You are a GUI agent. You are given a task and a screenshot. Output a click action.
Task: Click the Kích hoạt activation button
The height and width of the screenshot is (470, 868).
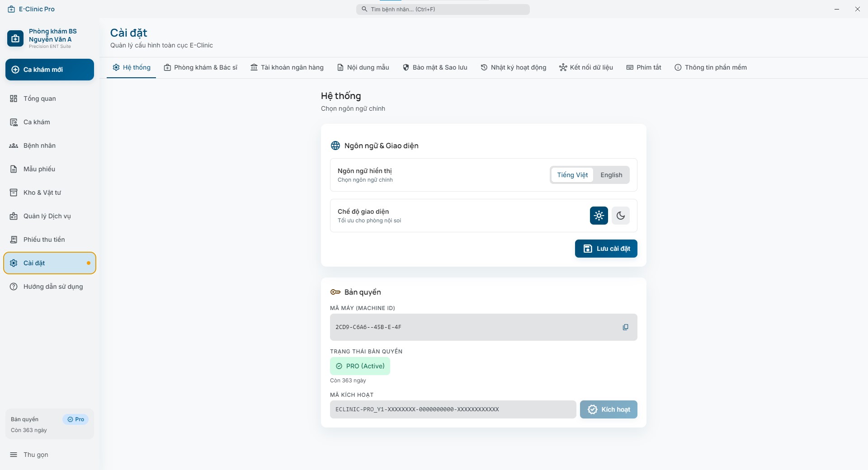(x=609, y=409)
